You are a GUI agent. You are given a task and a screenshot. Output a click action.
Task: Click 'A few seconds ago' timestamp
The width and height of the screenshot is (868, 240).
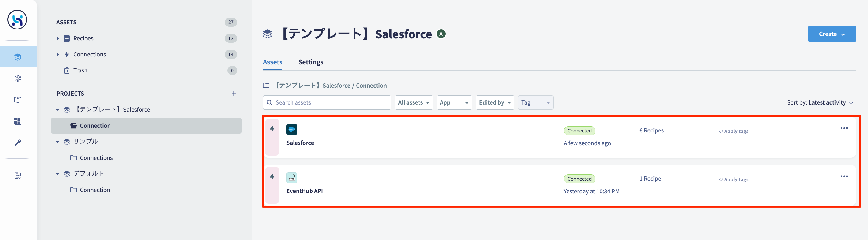point(587,143)
